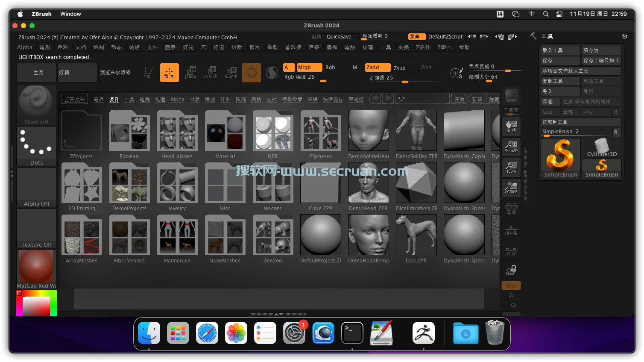Viewport: 644px width, 362px height.
Task: Toggle the M material channel
Action: point(355,68)
